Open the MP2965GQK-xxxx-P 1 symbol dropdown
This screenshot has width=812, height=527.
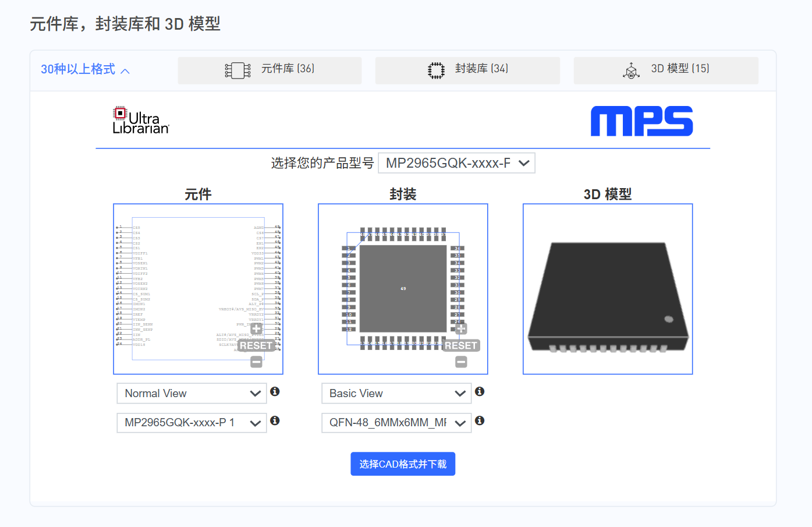tap(192, 423)
